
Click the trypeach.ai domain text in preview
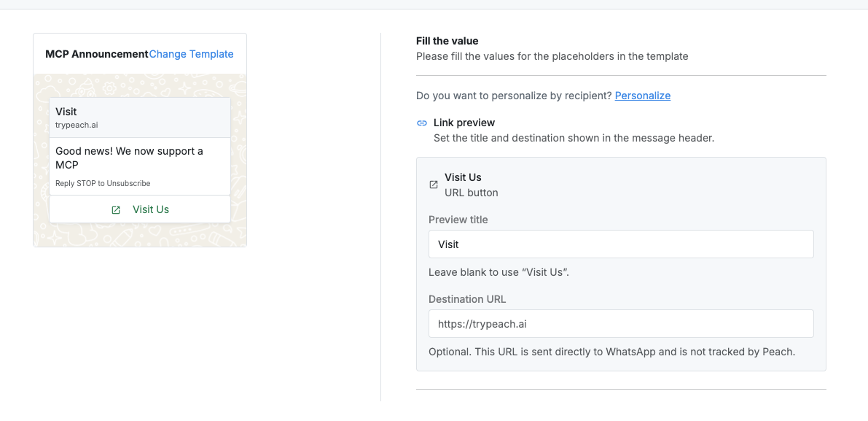[77, 125]
